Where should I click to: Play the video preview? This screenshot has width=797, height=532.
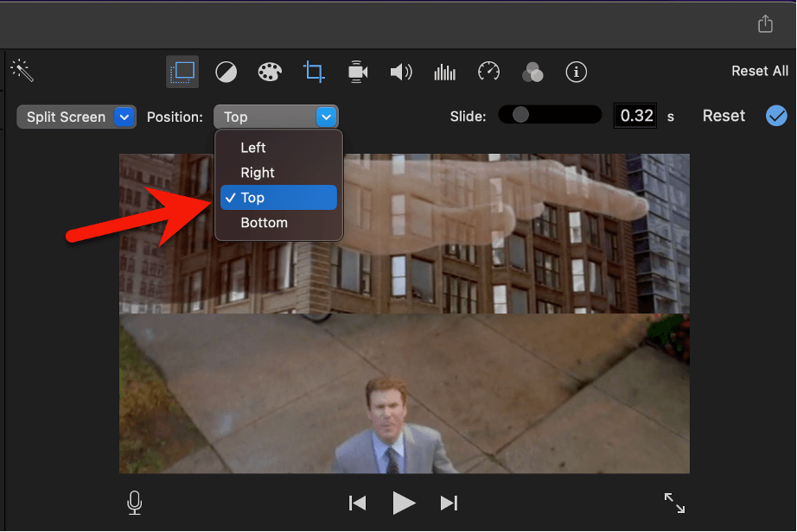pyautogui.click(x=404, y=503)
